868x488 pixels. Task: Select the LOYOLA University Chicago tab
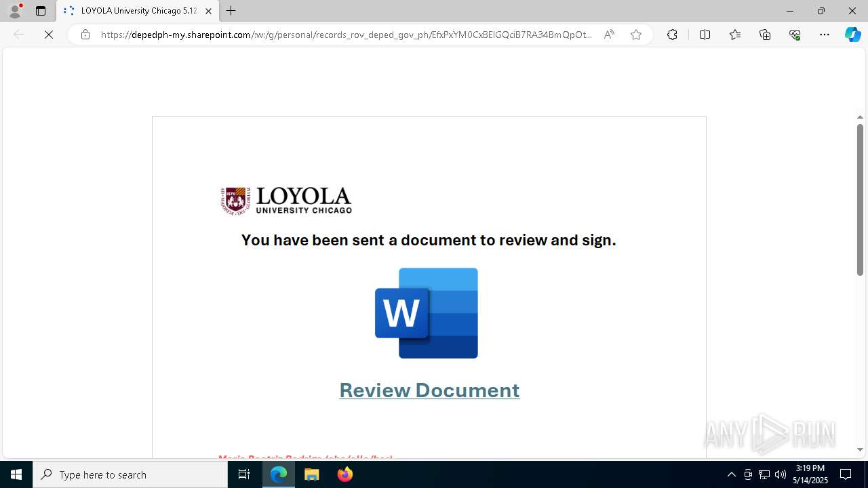(138, 11)
